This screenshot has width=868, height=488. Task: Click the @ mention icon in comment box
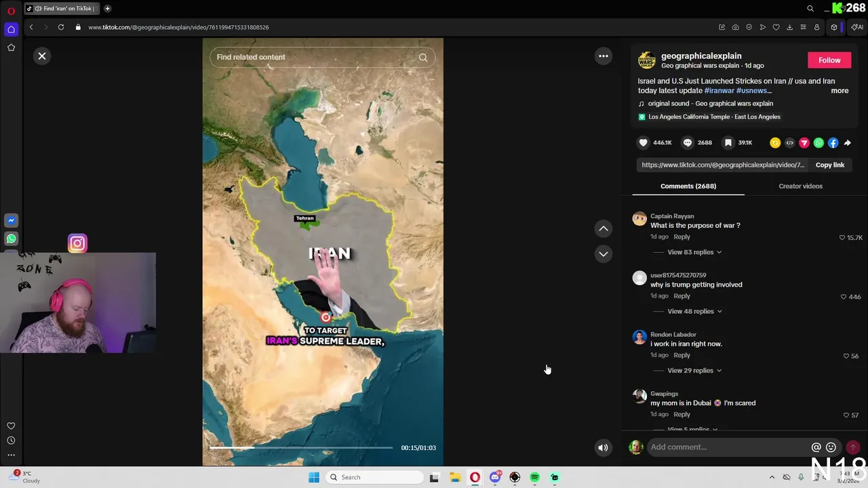click(x=816, y=447)
